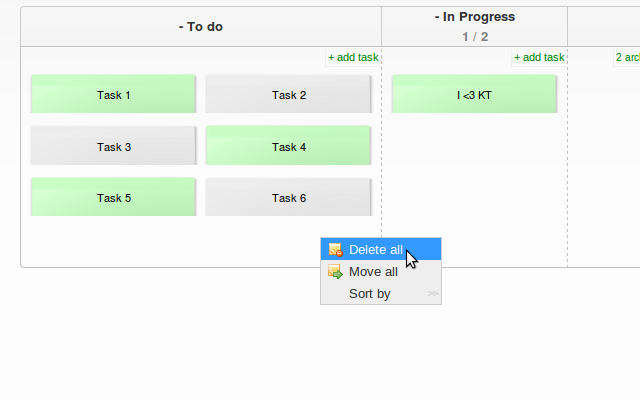The width and height of the screenshot is (640, 400).
Task: Select the Move all menu entry text
Action: click(x=373, y=272)
